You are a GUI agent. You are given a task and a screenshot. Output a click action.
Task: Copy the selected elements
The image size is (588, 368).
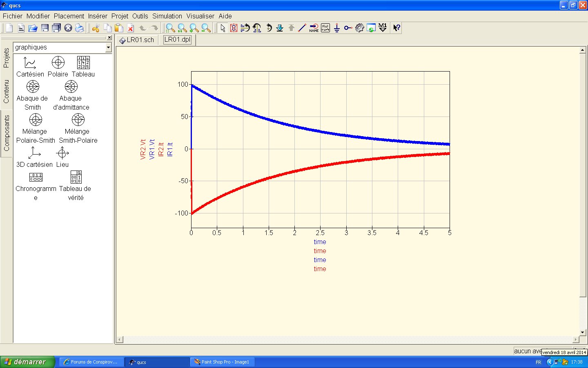[x=107, y=28]
